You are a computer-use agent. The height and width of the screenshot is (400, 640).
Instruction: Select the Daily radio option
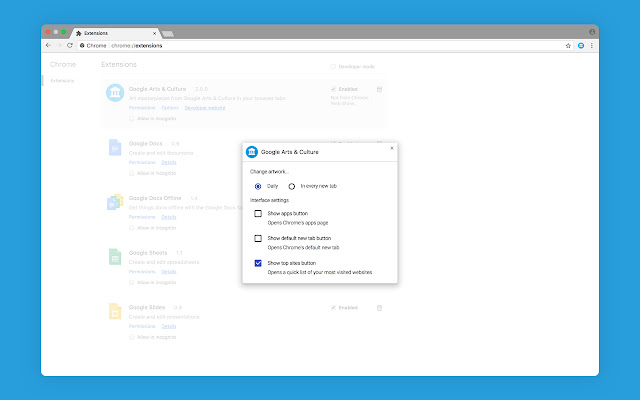258,186
